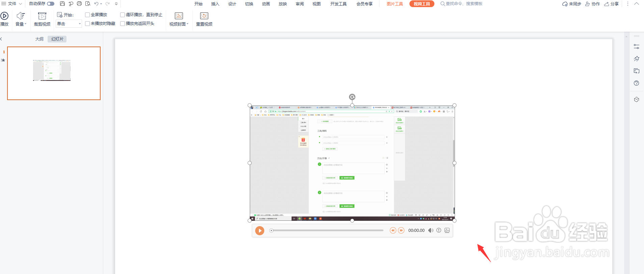Expand the customize quick access toolbar arrow
The image size is (644, 274).
coord(116,4)
